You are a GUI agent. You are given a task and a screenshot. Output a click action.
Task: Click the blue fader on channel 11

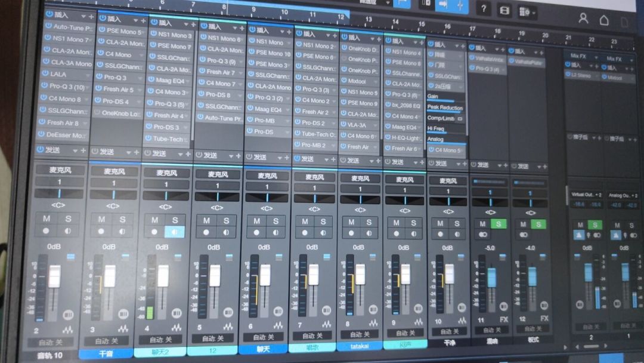491,278
